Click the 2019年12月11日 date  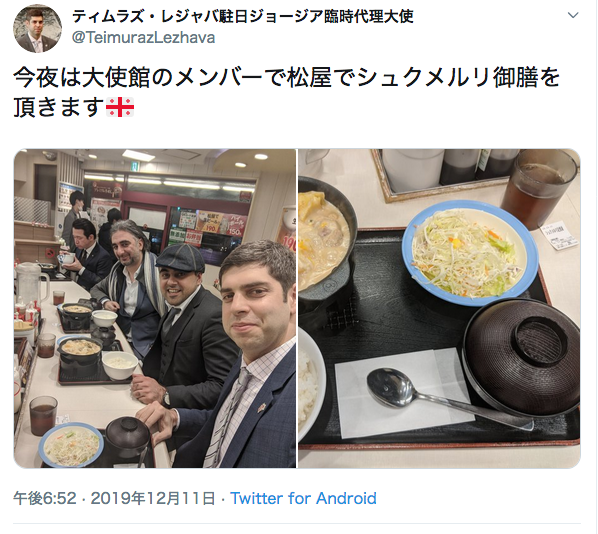tap(153, 498)
